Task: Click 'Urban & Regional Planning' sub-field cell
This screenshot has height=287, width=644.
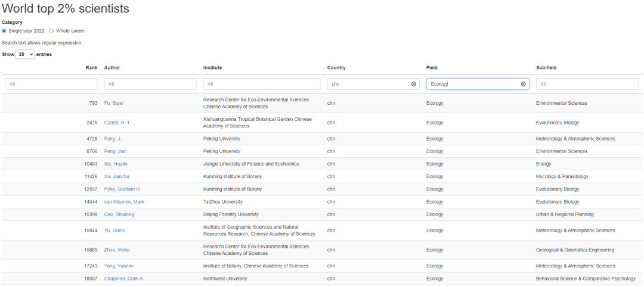Action: (565, 214)
